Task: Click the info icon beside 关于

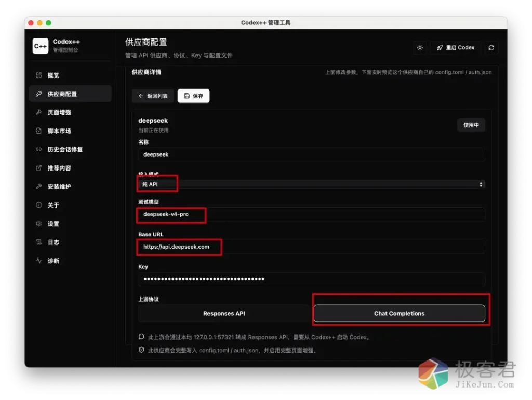Action: pos(38,205)
